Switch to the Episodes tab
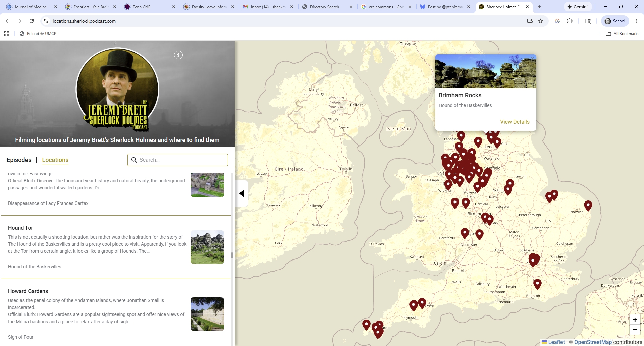This screenshot has width=644, height=346. (x=19, y=160)
